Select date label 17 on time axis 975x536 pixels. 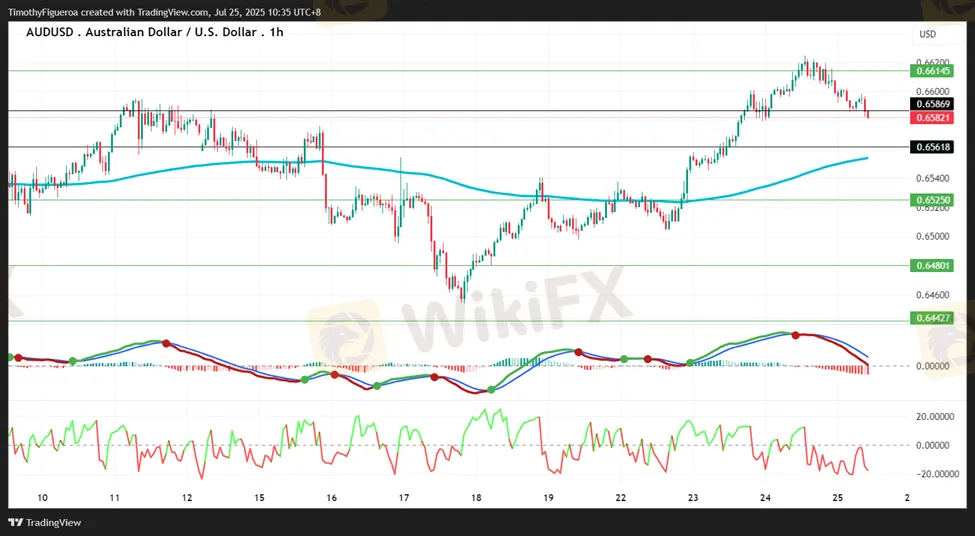[404, 498]
